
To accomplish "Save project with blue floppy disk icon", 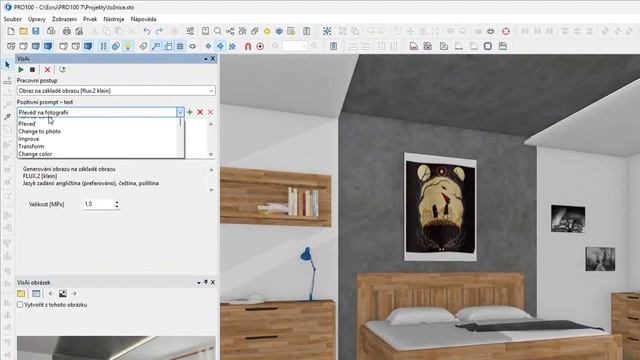I will (x=36, y=31).
